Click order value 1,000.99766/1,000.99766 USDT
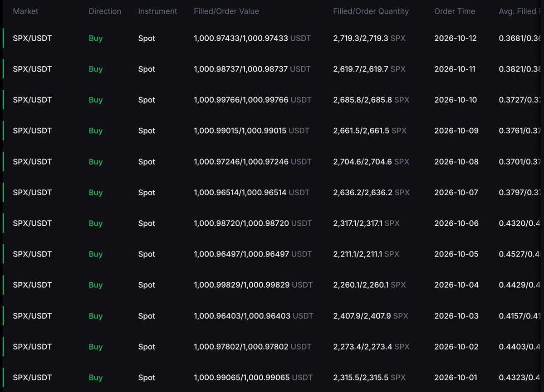The width and height of the screenshot is (544, 392). click(253, 100)
